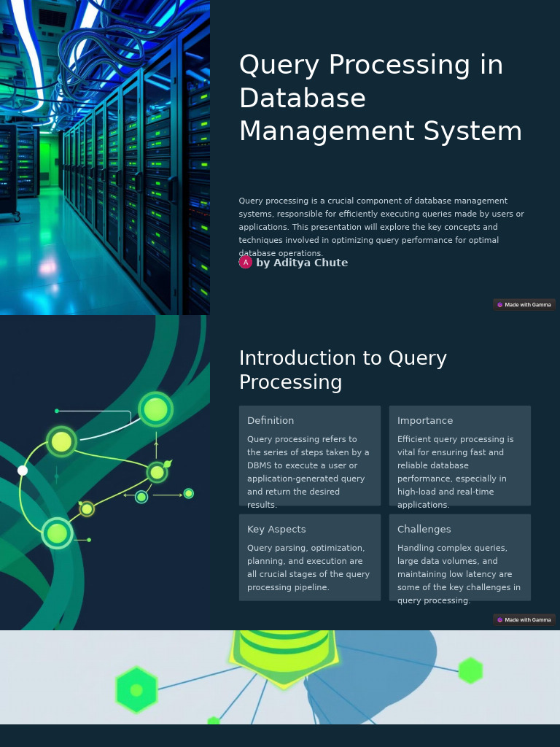This screenshot has height=747, width=560.
Task: Select the 'Introduction to Query Processing' heading
Action: 343,370
